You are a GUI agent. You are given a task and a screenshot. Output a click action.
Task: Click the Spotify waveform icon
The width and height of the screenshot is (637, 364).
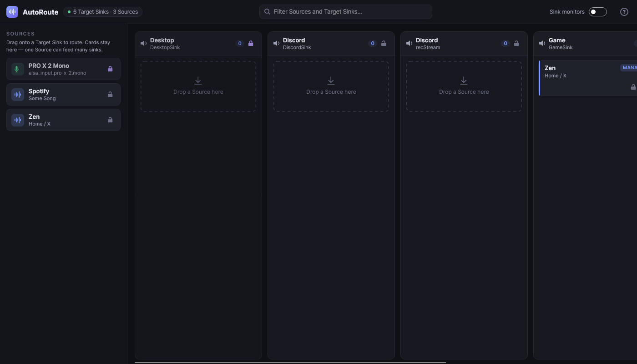click(x=18, y=95)
